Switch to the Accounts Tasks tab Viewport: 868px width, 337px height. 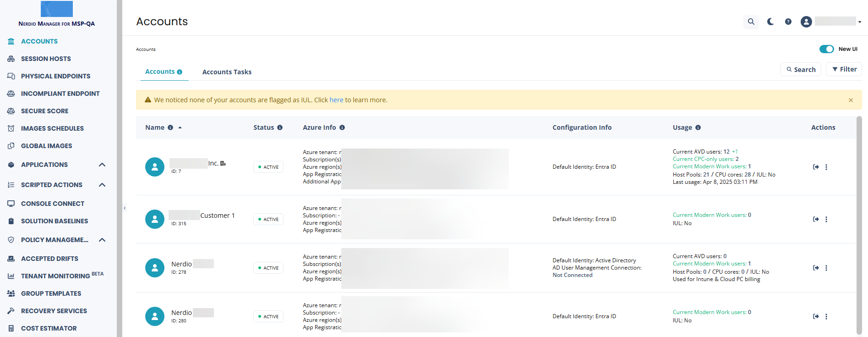tap(227, 72)
